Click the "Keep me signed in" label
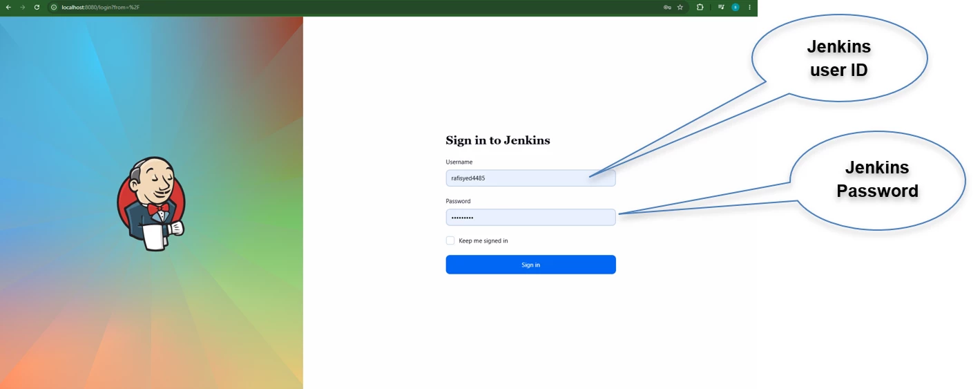The height and width of the screenshot is (389, 980). [x=483, y=240]
